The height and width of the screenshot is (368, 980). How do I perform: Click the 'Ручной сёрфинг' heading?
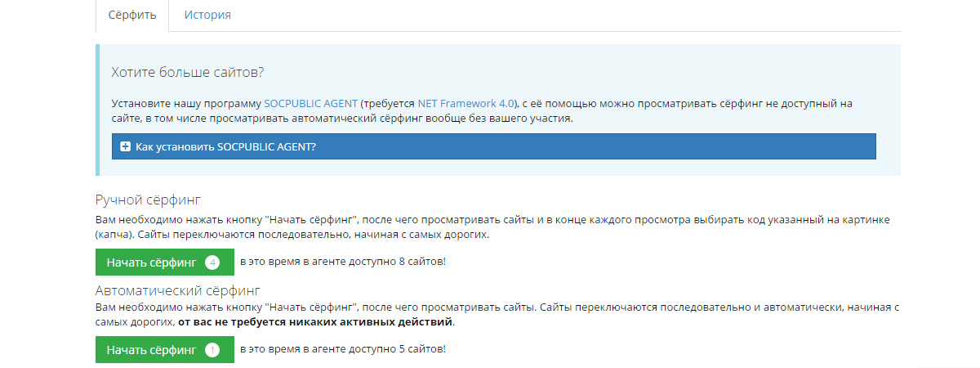click(148, 200)
